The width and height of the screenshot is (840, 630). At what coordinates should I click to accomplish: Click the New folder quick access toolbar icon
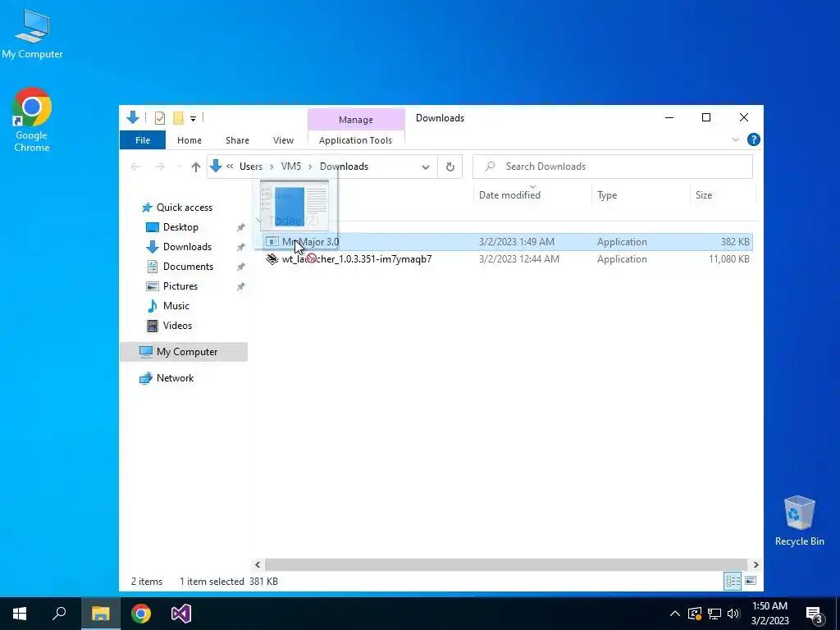[178, 118]
